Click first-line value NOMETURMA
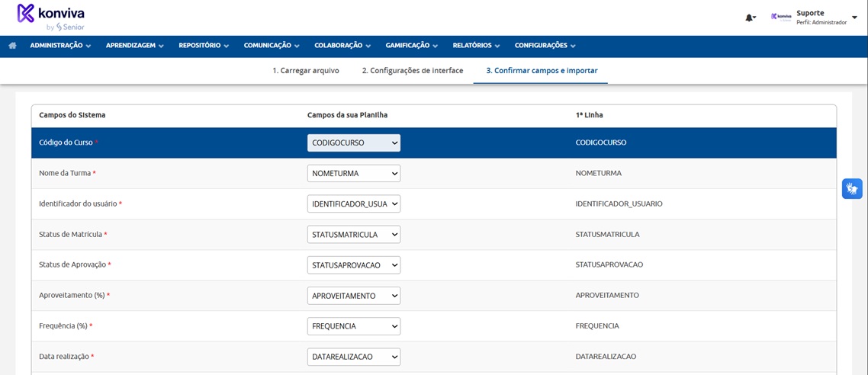This screenshot has width=868, height=375. (x=599, y=173)
